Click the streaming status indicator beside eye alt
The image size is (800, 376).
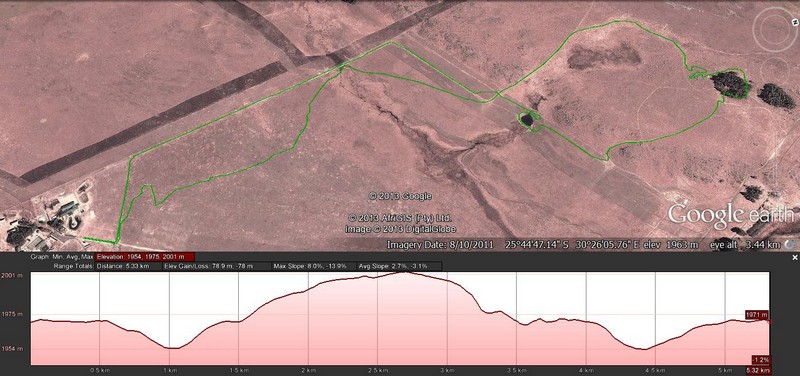pyautogui.click(x=792, y=245)
